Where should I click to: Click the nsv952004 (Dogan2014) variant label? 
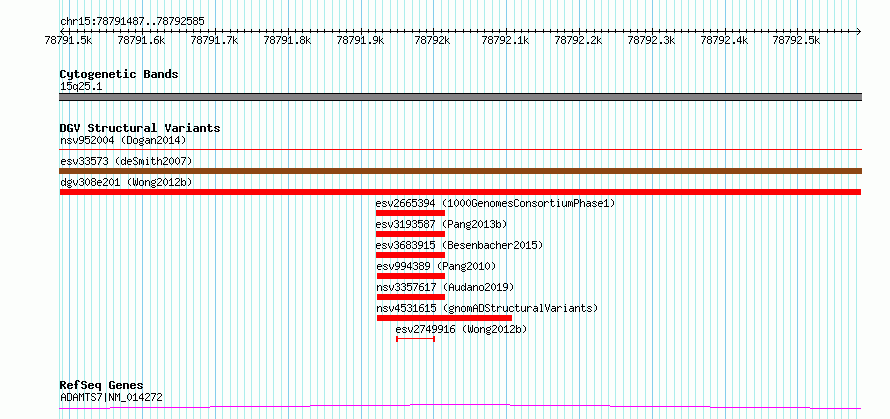point(123,140)
